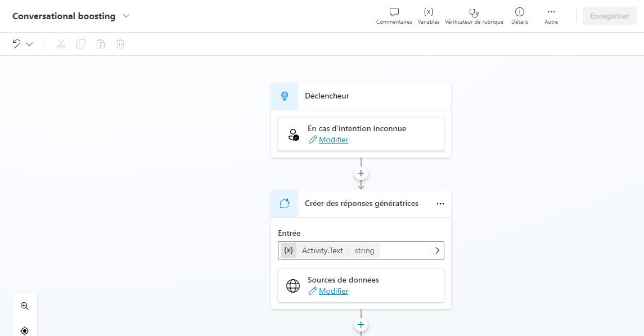644x336 pixels.
Task: Click the zoom in magnifier icon
Action: coord(25,306)
